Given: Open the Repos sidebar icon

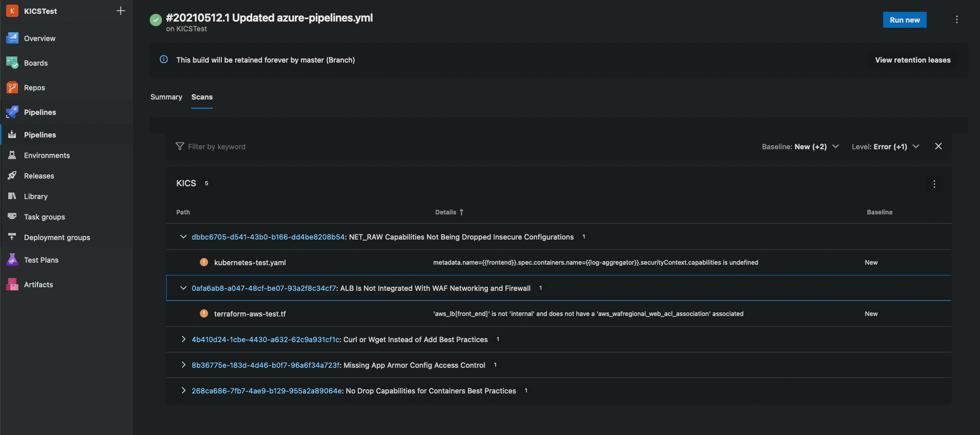Looking at the screenshot, I should click(12, 88).
